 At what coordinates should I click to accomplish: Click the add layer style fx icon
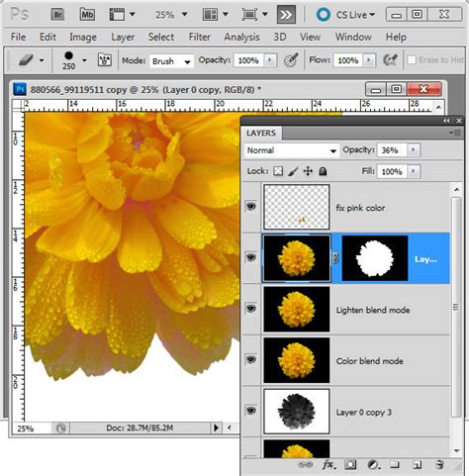click(328, 465)
